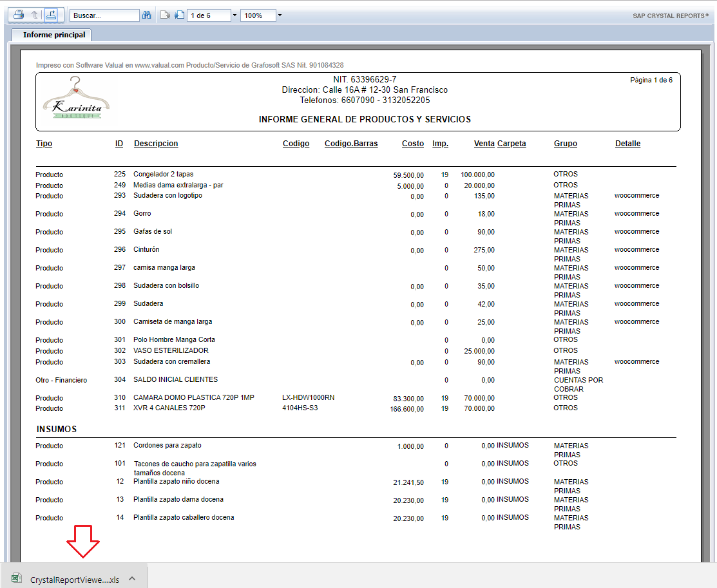Click the Karinita Boutique logo

[x=77, y=99]
